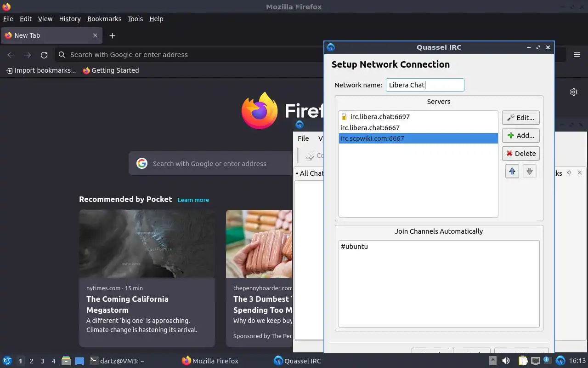The width and height of the screenshot is (588, 368).
Task: Click the California storm article thumbnail
Action: click(147, 244)
